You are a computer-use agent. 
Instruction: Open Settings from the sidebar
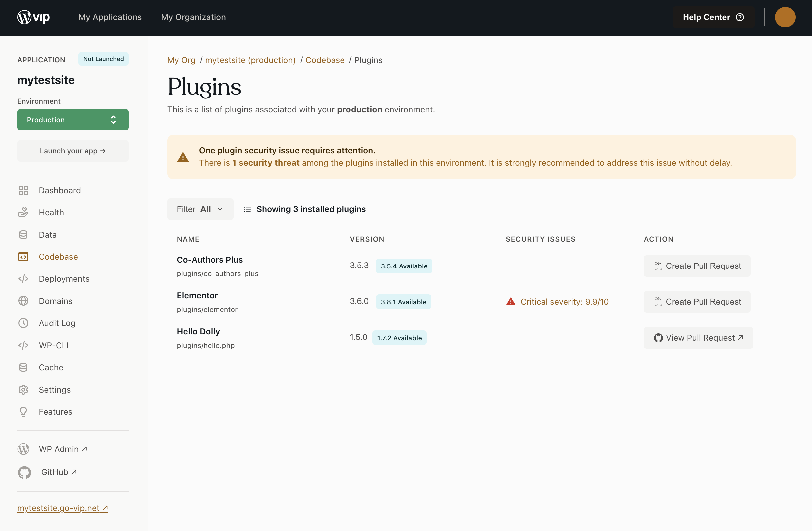click(x=55, y=390)
